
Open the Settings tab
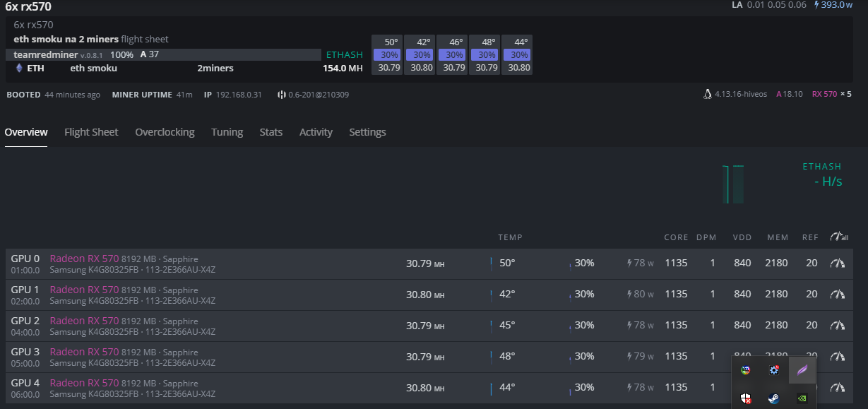coord(367,132)
